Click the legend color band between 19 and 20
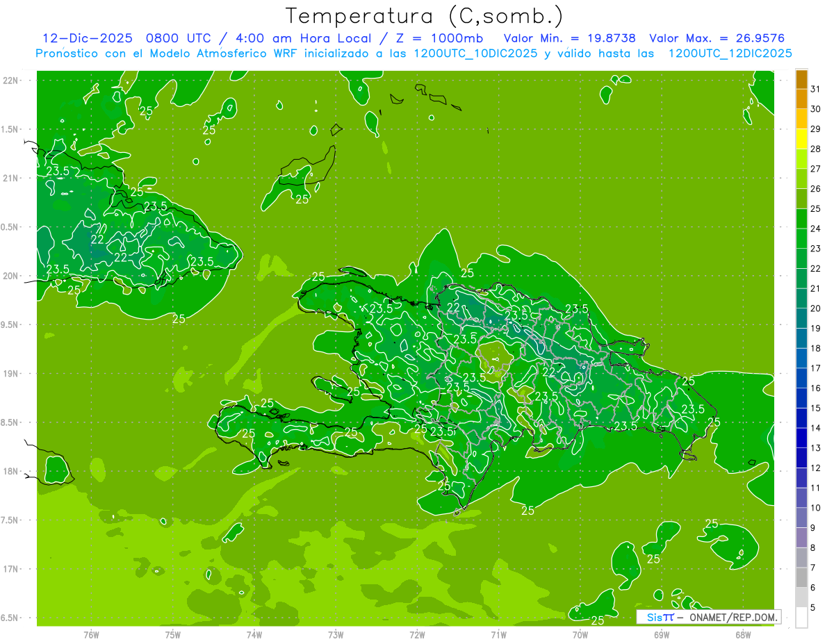Viewport: 834px width, 644px height. point(801,318)
